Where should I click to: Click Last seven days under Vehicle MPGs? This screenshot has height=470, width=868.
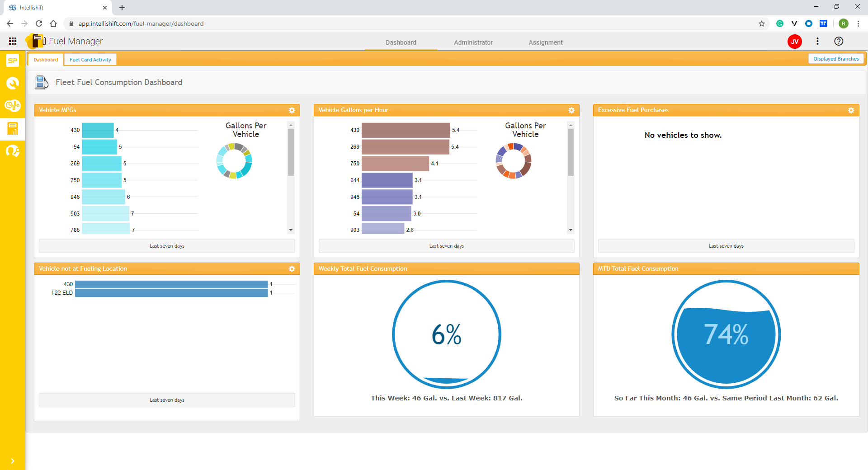[x=167, y=246]
